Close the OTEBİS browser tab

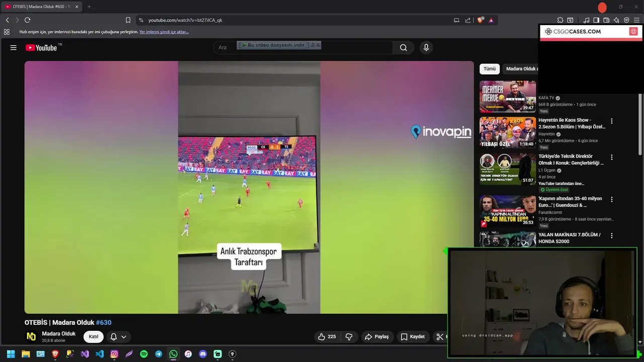point(76,7)
